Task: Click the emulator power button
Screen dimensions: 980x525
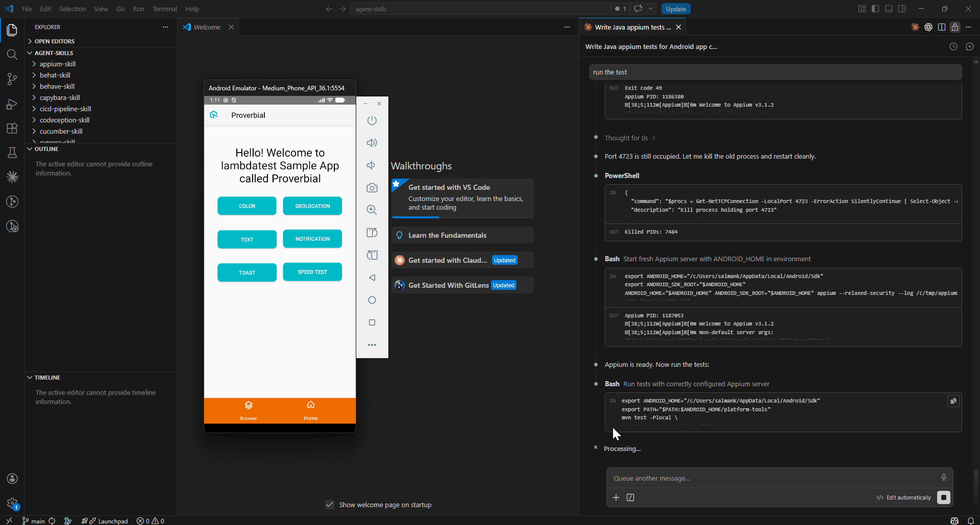Action: [372, 120]
